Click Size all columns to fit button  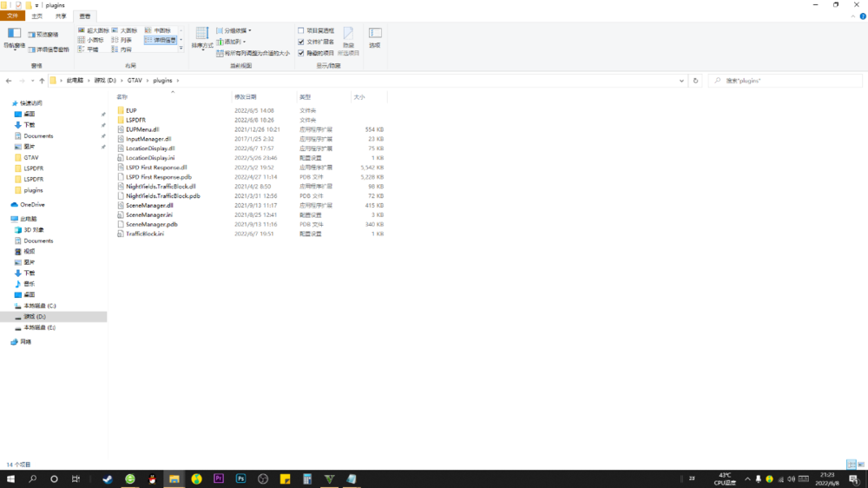(253, 53)
